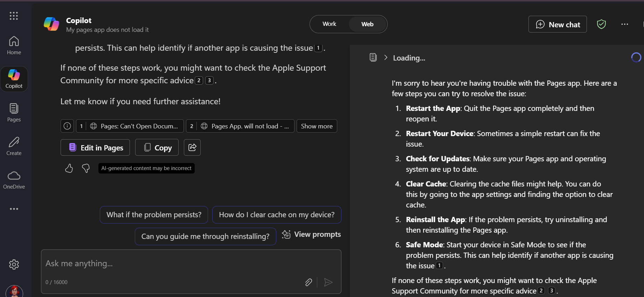Select 'What if the problem persists?' suggestion
644x297 pixels.
pos(154,215)
